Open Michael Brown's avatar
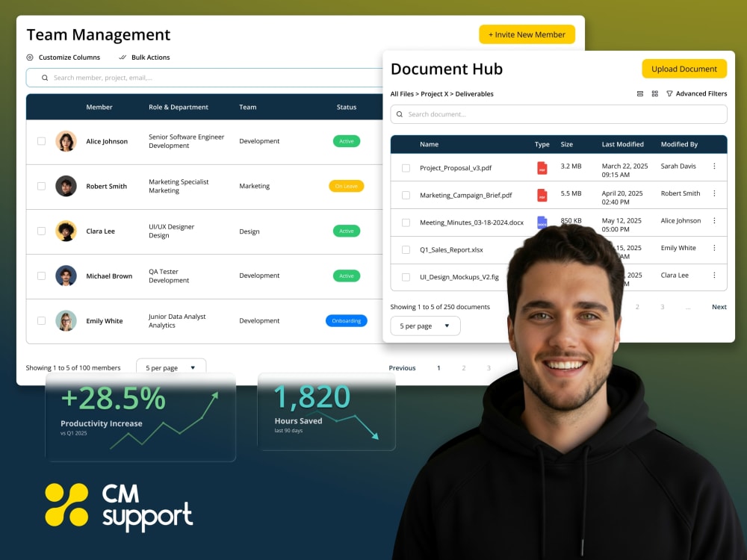Image resolution: width=747 pixels, height=560 pixels. click(66, 276)
